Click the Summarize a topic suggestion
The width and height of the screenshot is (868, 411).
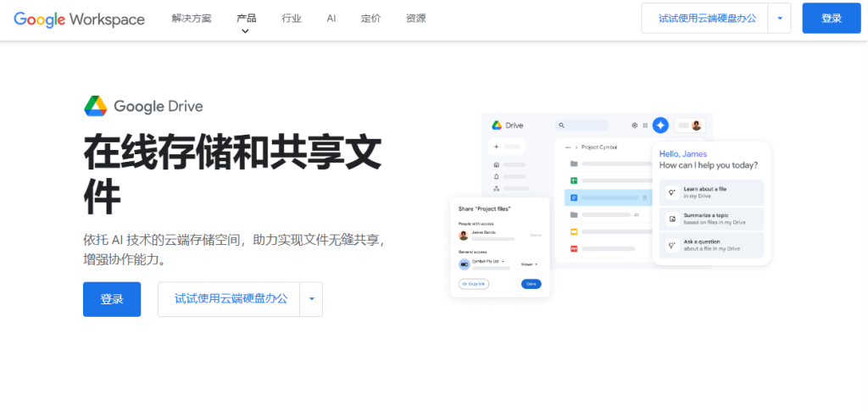[x=711, y=219]
